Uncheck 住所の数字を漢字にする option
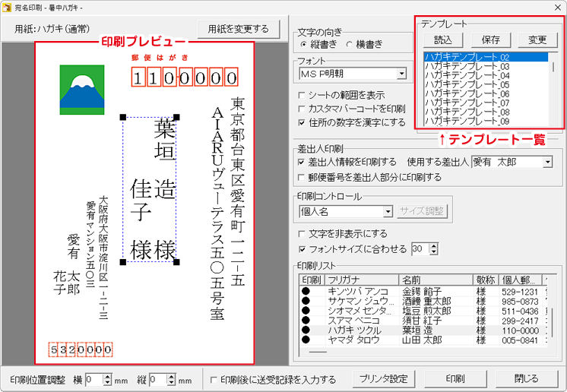The width and height of the screenshot is (567, 392). [x=303, y=122]
